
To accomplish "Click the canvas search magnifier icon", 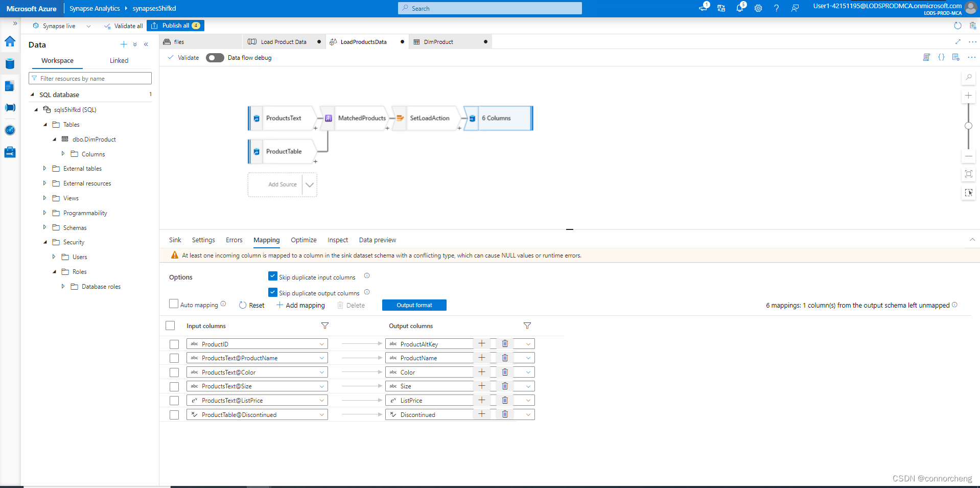I will pos(968,78).
